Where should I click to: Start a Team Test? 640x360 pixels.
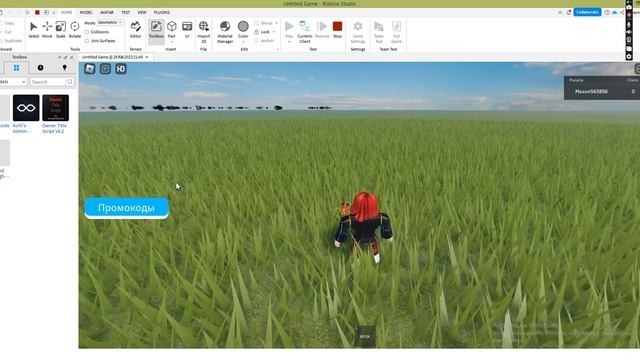tap(379, 32)
